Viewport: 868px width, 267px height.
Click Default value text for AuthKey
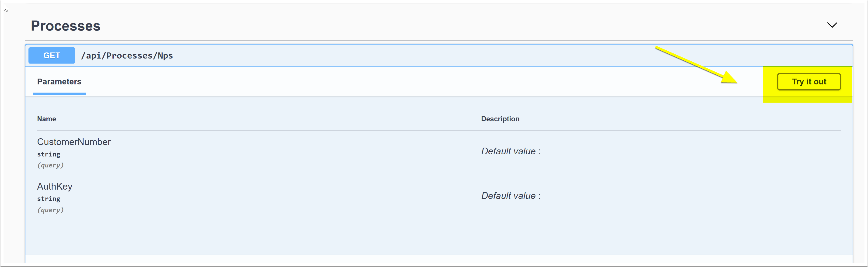point(511,196)
